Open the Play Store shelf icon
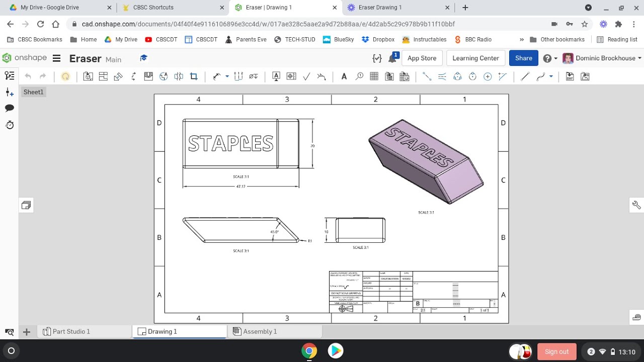This screenshot has width=644, height=362. coord(336,351)
